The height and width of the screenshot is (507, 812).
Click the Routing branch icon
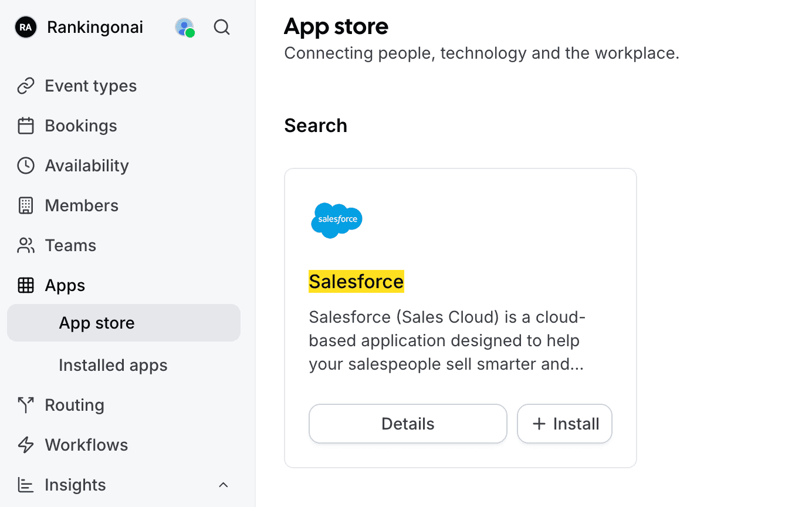[26, 405]
